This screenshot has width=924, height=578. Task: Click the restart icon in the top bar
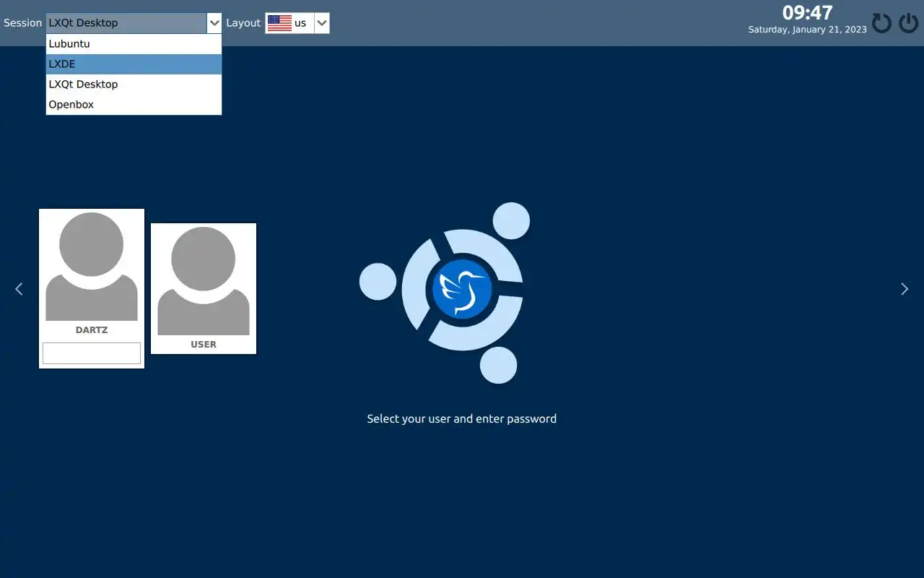[881, 23]
